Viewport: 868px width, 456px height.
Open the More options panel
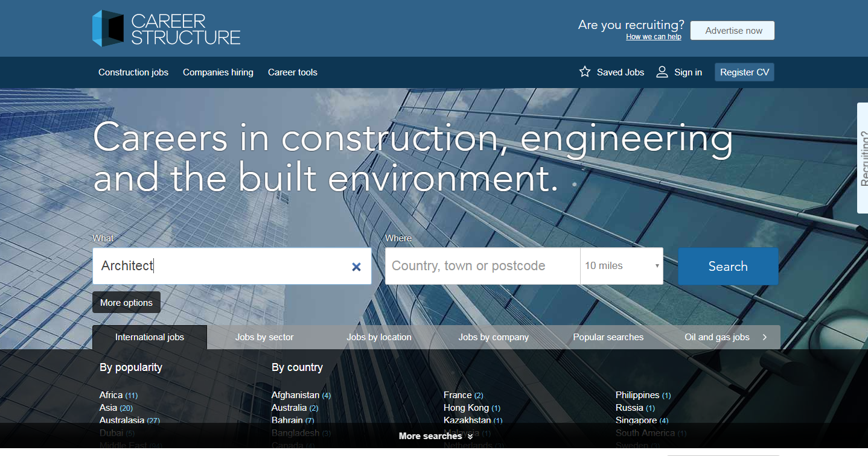pyautogui.click(x=126, y=302)
